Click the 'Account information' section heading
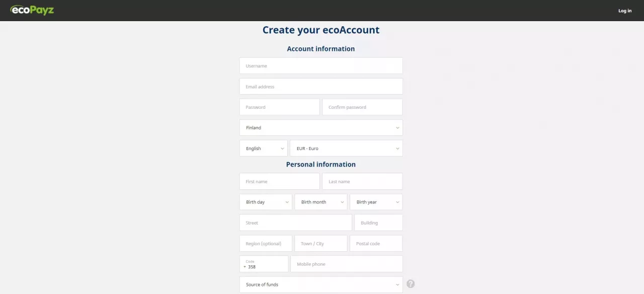 (321, 49)
